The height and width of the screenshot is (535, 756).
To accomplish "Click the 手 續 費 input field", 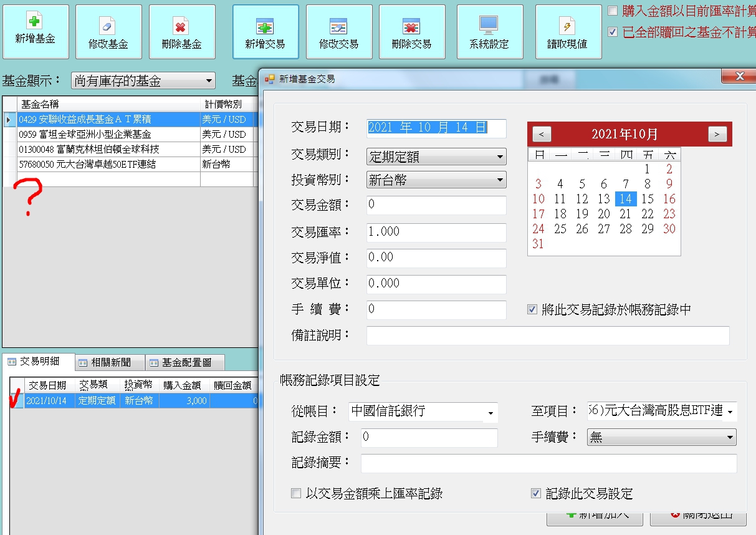I will pos(436,309).
